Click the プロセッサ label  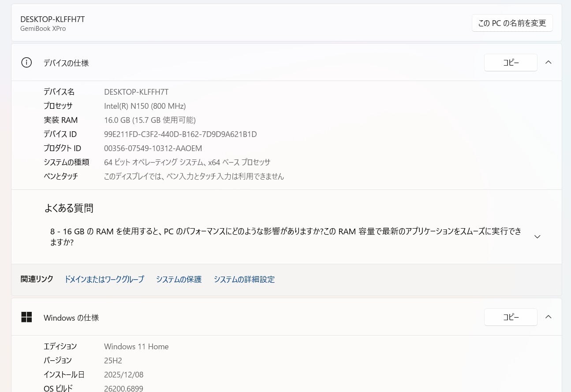coord(58,106)
